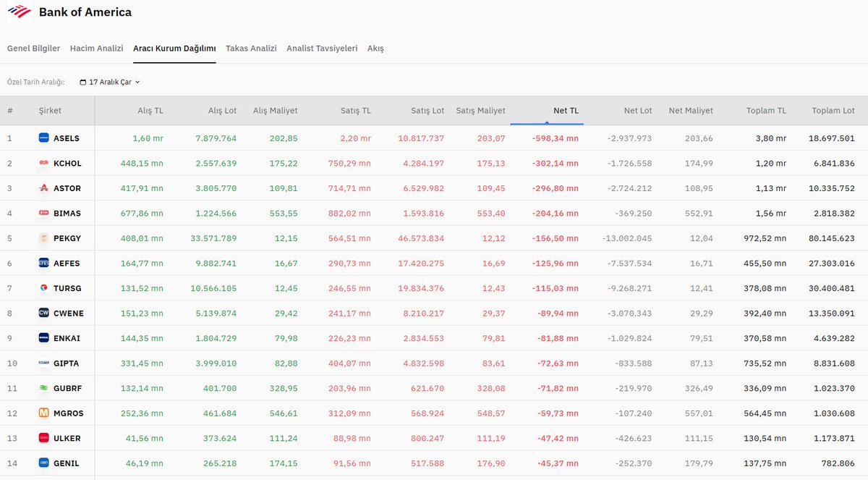Open the ENKAI ticker link
This screenshot has height=480, width=868.
[x=67, y=338]
